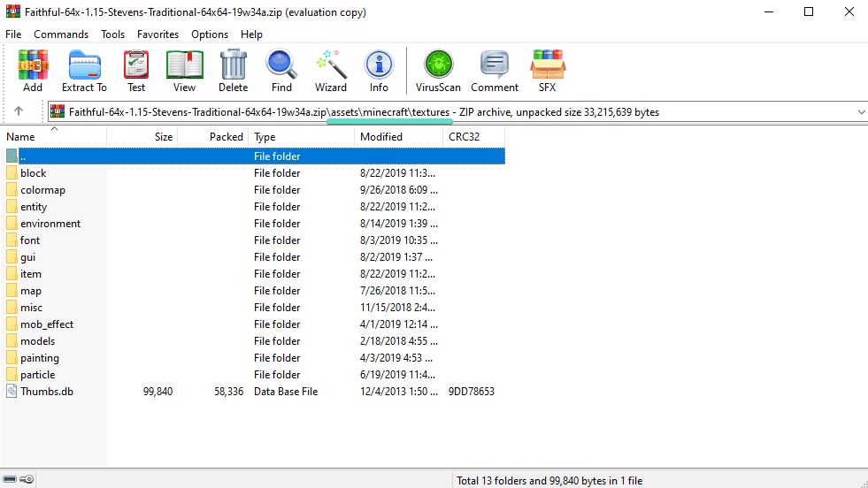This screenshot has width=868, height=488.
Task: Sort by Type column header
Action: pos(302,137)
